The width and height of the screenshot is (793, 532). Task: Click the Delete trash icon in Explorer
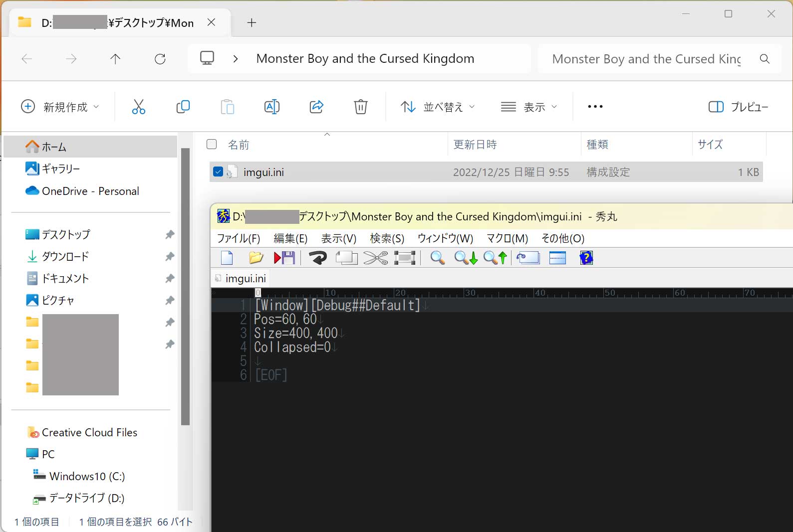point(360,107)
